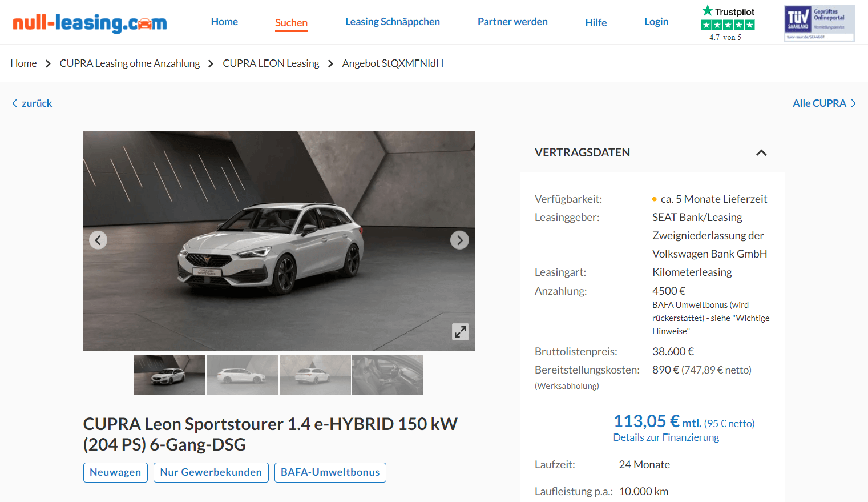
Task: Click the Nur Gewerbekunden tag
Action: [211, 472]
